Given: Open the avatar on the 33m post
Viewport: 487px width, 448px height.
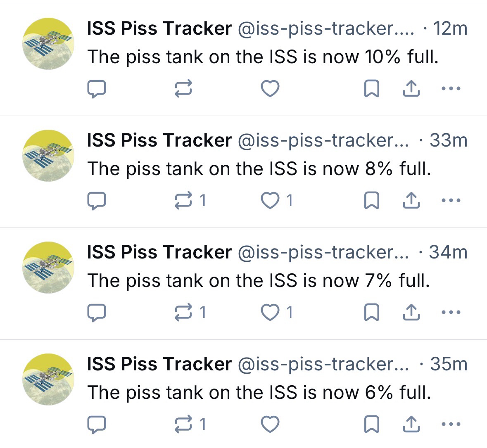Looking at the screenshot, I should pyautogui.click(x=48, y=156).
